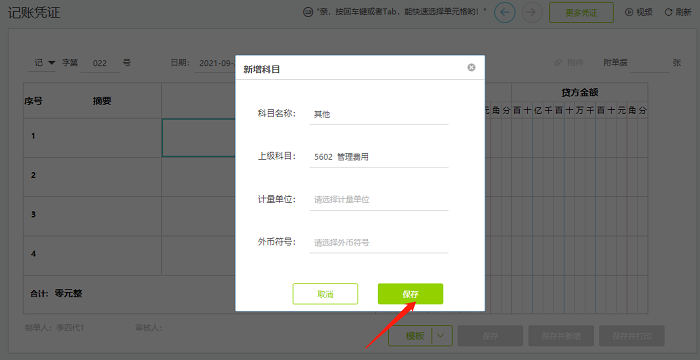Click the smiley tip icon
This screenshot has height=360, width=700.
tap(308, 13)
